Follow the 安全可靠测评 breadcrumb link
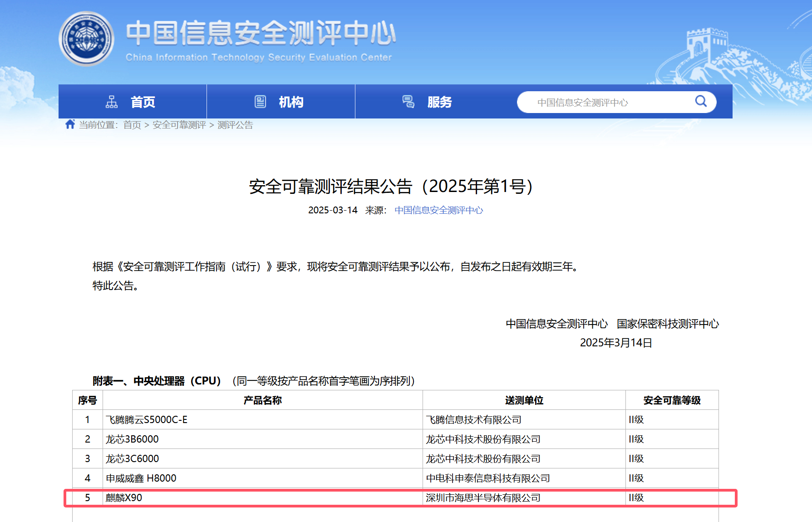 click(x=179, y=125)
